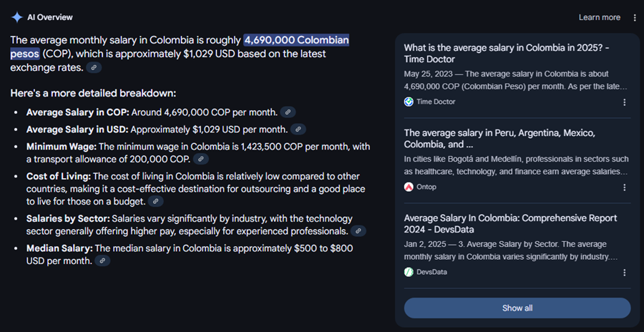Click link icon after the Cost of Living bullet
644x332 pixels.
tap(156, 201)
